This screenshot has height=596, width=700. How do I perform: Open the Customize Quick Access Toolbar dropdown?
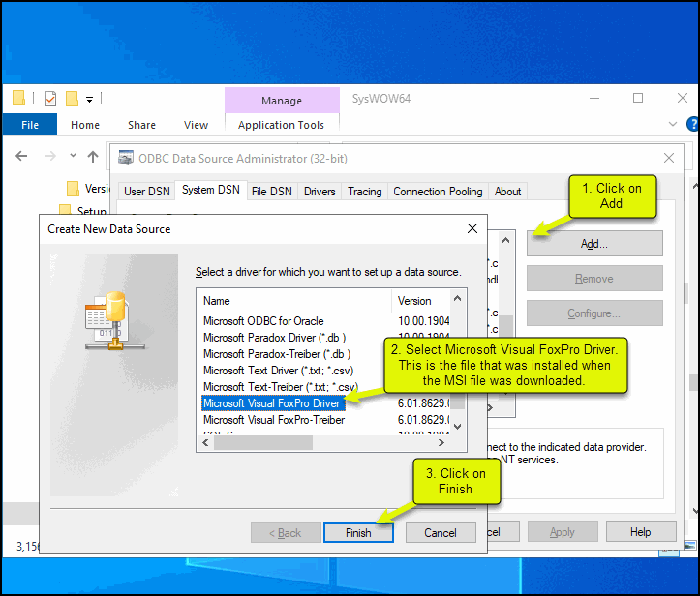90,100
